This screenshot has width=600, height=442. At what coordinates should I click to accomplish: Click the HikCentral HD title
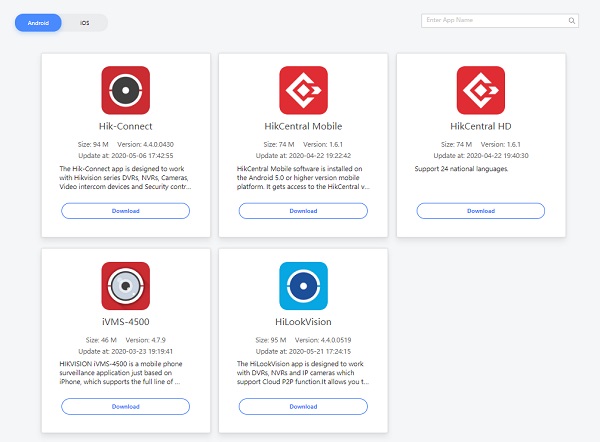click(x=481, y=128)
